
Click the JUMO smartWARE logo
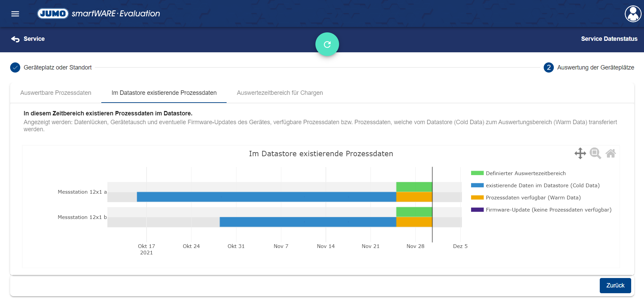pyautogui.click(x=98, y=13)
